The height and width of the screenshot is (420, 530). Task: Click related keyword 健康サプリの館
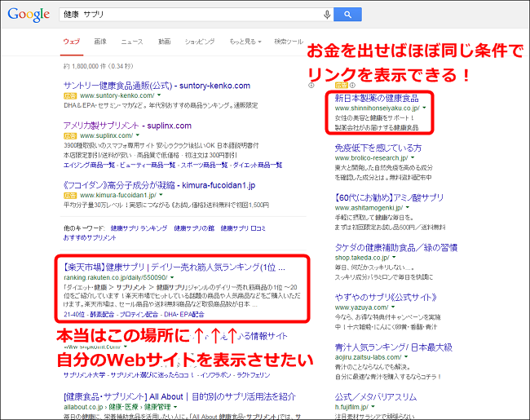pyautogui.click(x=194, y=228)
